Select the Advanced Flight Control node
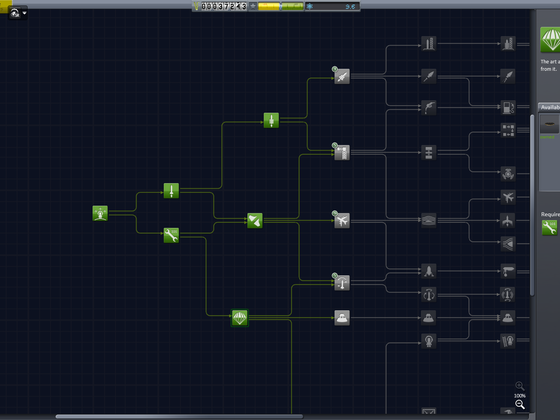Viewport: 560px width, 420px height. click(429, 295)
